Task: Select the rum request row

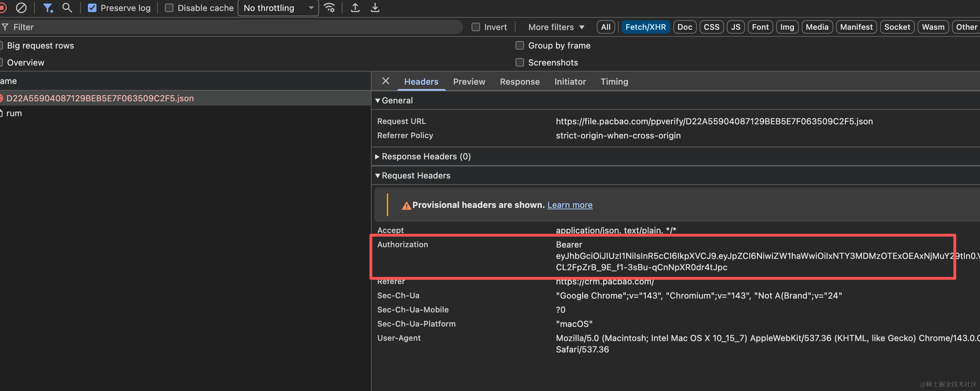Action: 14,113
